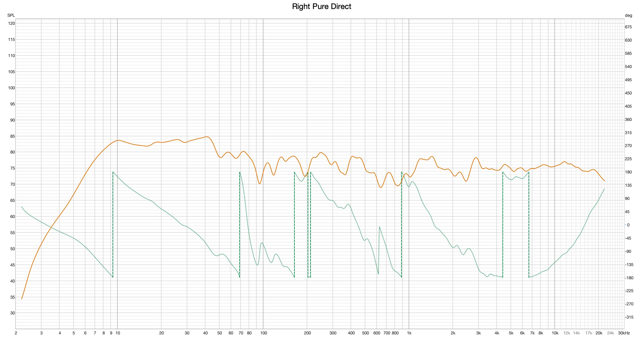Viewport: 644px width, 337px height.
Task: Click the SPL axis label at top left
Action: pyautogui.click(x=11, y=15)
